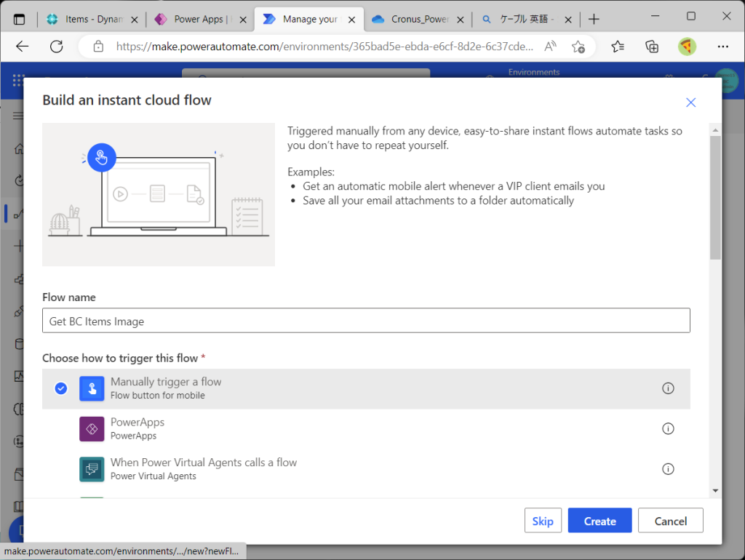This screenshot has height=560, width=745.
Task: Refresh the current page
Action: [x=57, y=47]
